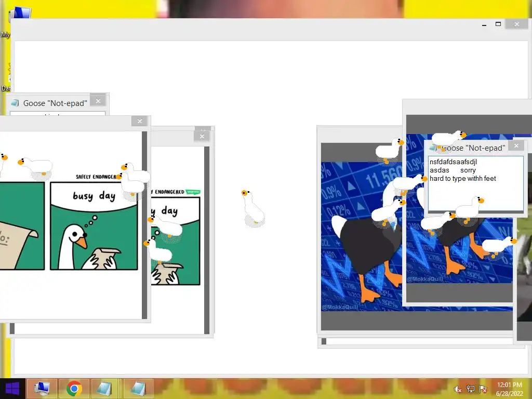Image resolution: width=532 pixels, height=399 pixels.
Task: Click the word "sorry" in Not-epad
Action: coord(468,170)
